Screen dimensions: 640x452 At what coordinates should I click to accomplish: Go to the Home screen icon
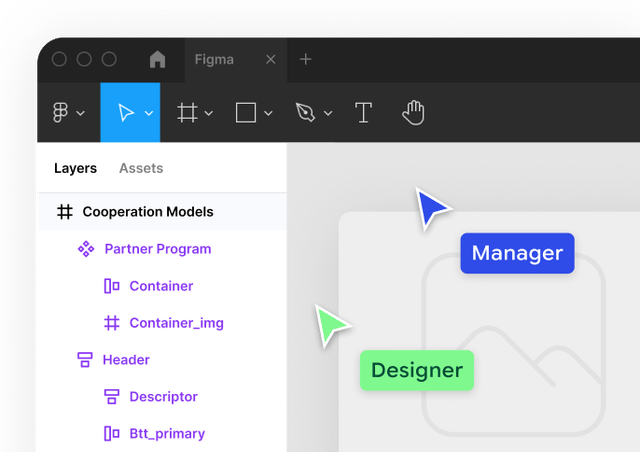point(158,60)
